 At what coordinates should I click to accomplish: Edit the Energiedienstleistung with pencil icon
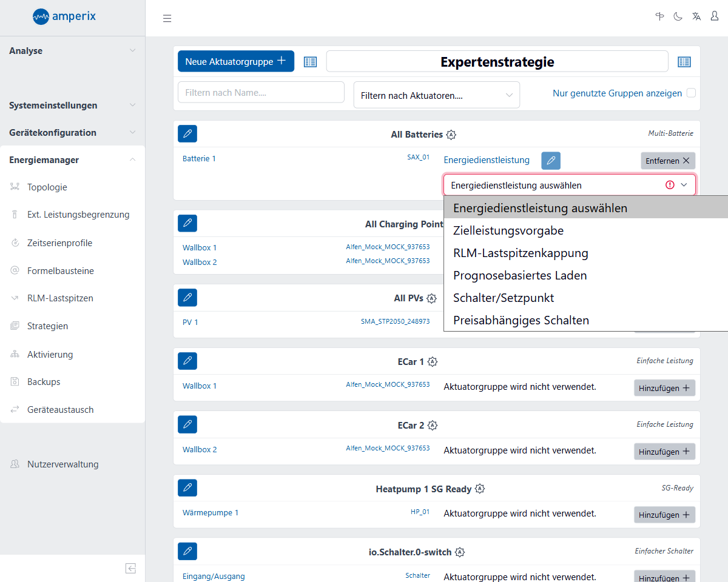tap(551, 161)
